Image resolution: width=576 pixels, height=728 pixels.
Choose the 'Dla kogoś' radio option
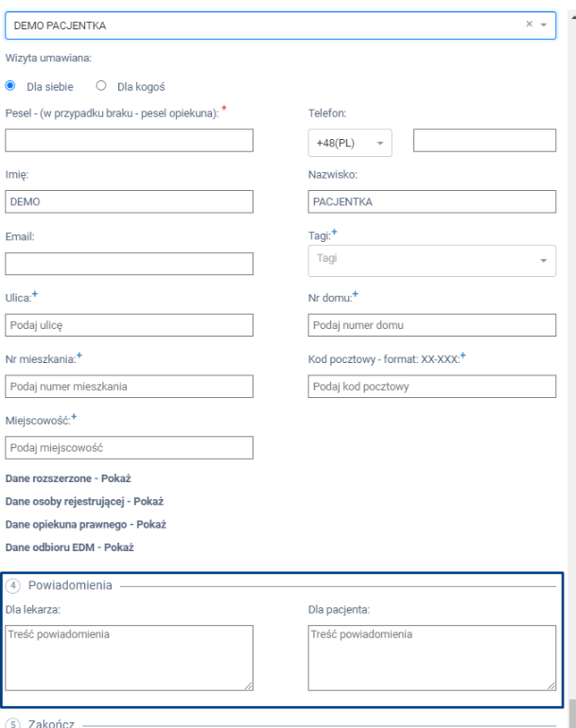(101, 87)
